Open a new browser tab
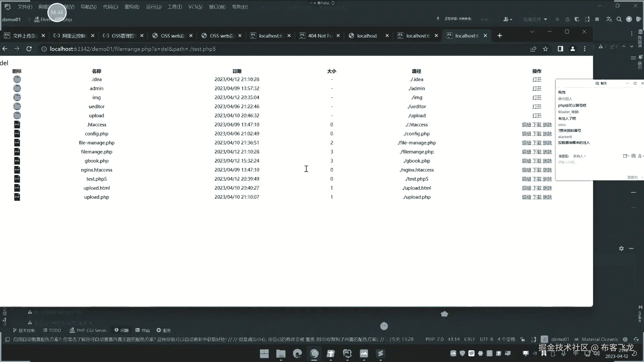The image size is (644, 362). coord(499,36)
